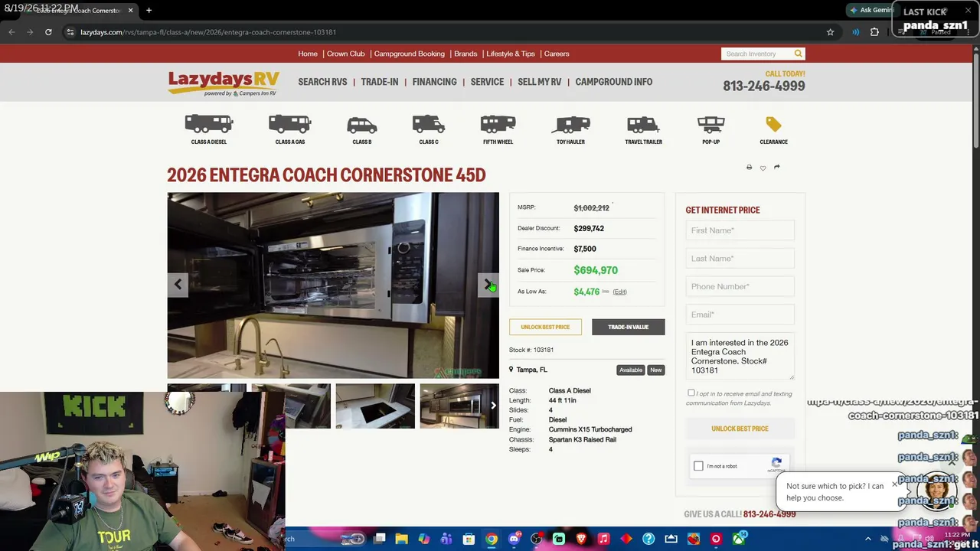980x551 pixels.
Task: Go to the Financing section
Action: pyautogui.click(x=434, y=82)
